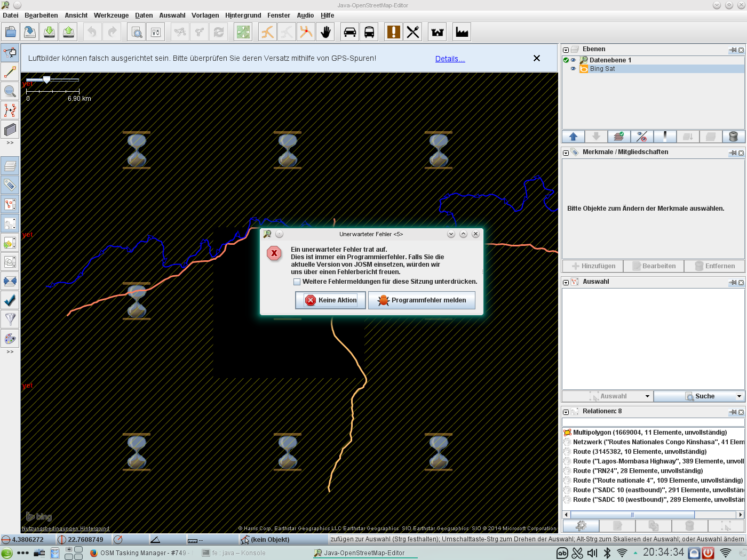Select the draw nodes tool
Image resolution: width=747 pixels, height=560 pixels.
tap(10, 72)
